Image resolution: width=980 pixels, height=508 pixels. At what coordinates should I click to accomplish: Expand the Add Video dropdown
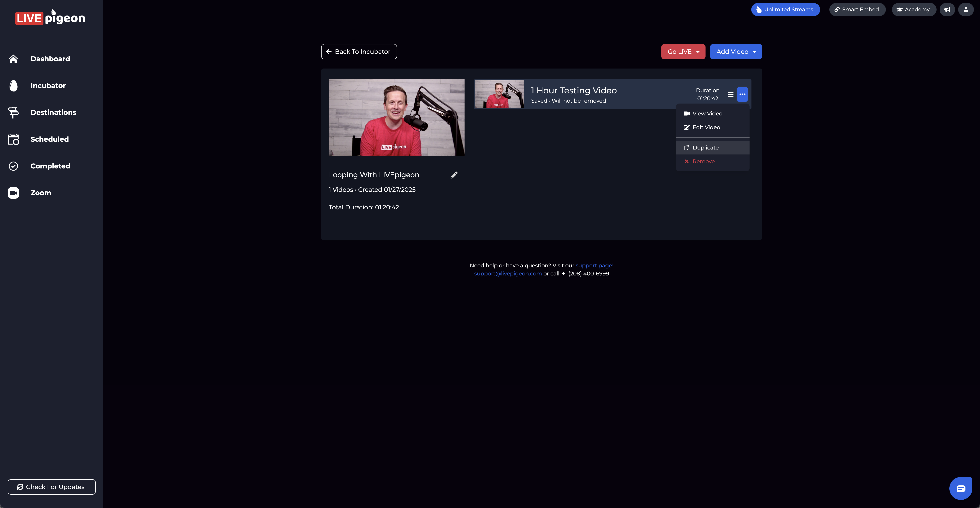point(735,52)
